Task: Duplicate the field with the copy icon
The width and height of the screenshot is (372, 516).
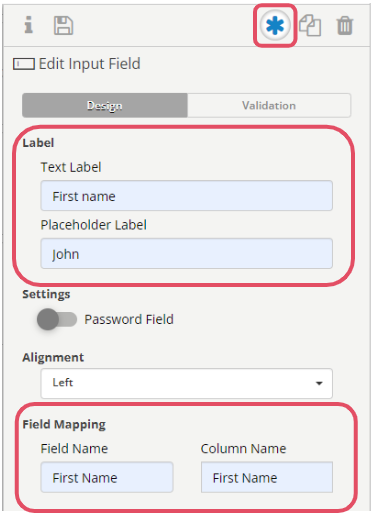Action: tap(310, 25)
